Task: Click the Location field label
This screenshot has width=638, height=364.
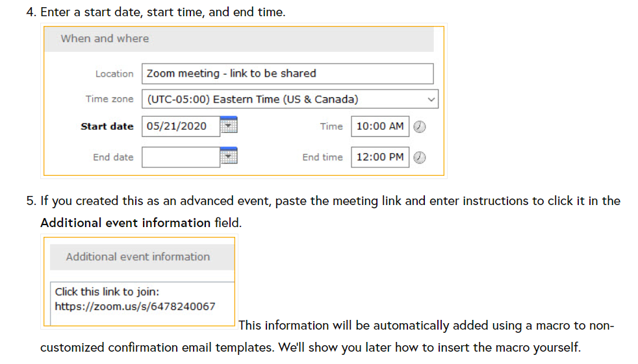Action: click(114, 74)
